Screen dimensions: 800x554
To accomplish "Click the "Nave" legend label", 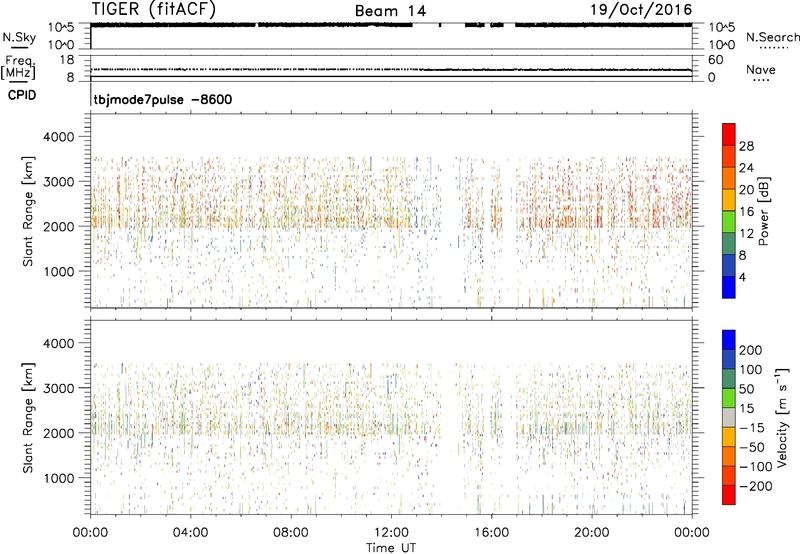I will coord(760,69).
